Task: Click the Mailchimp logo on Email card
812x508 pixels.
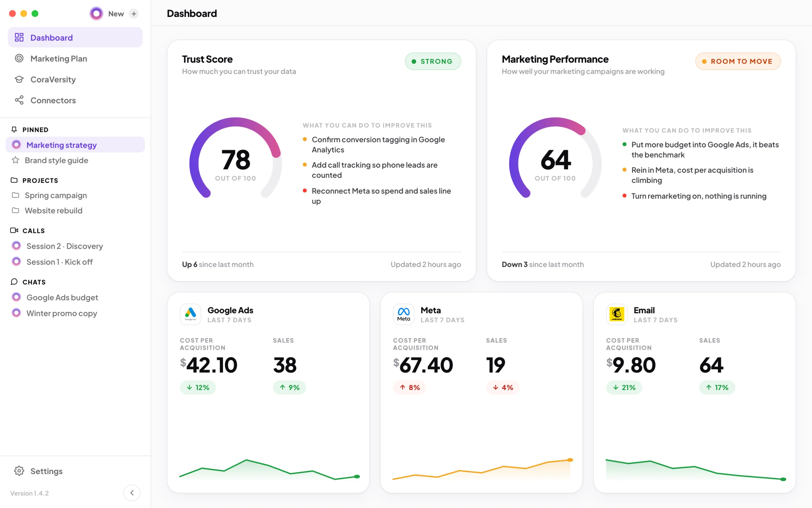Action: coord(617,314)
